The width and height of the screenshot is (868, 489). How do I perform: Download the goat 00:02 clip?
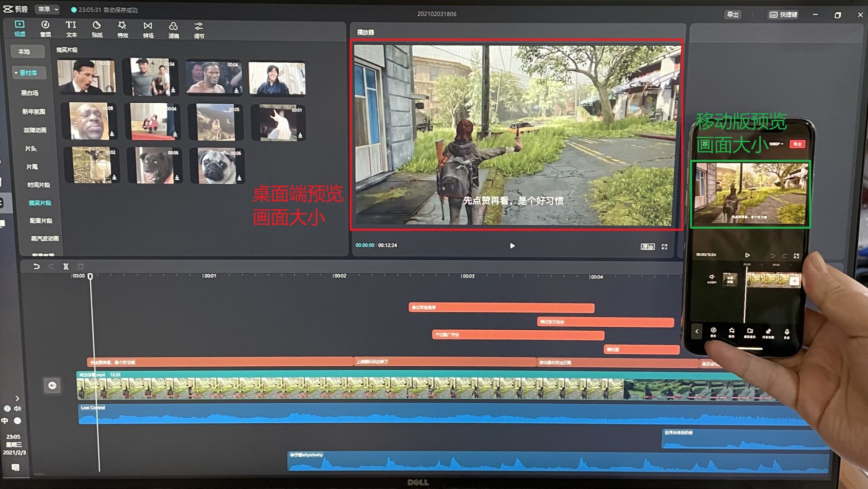click(114, 178)
